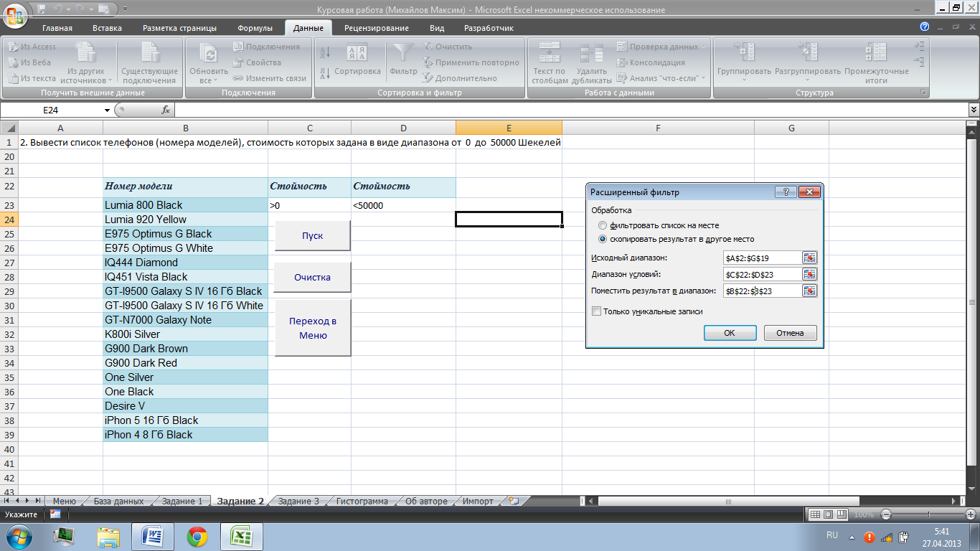
Task: Click Subtotals (Промежуточные итоги)
Action: (x=876, y=63)
